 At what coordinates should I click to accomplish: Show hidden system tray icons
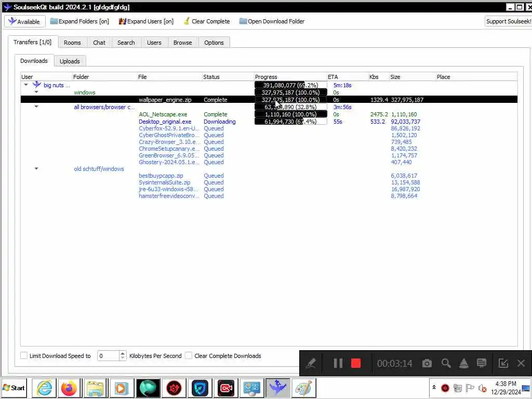coord(434,387)
